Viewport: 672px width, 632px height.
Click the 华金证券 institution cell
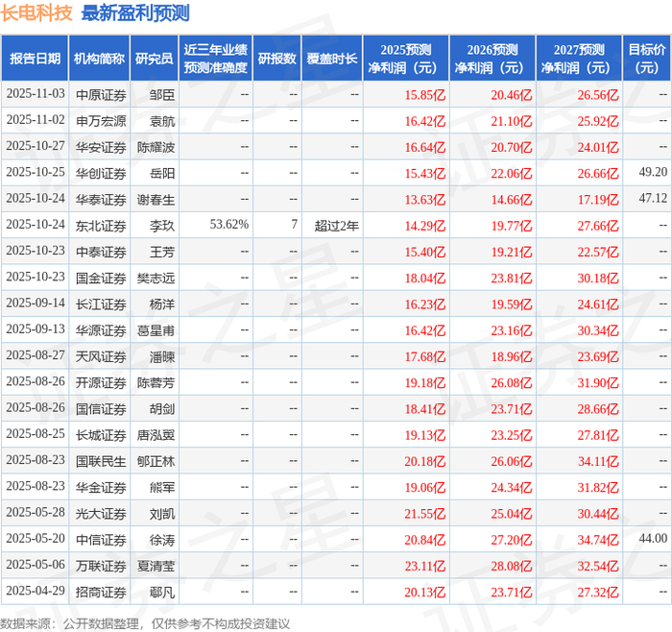coord(101,487)
